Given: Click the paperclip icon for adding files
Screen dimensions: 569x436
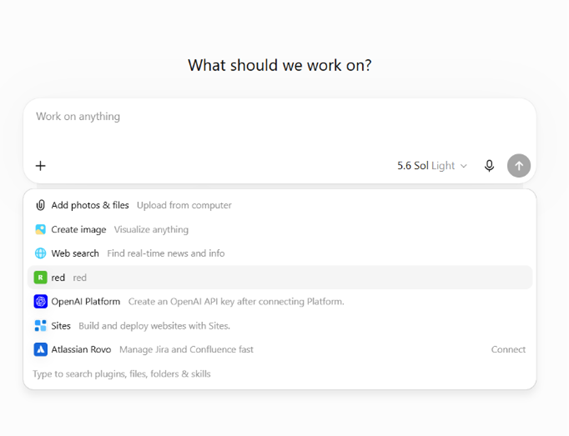Looking at the screenshot, I should pyautogui.click(x=40, y=205).
